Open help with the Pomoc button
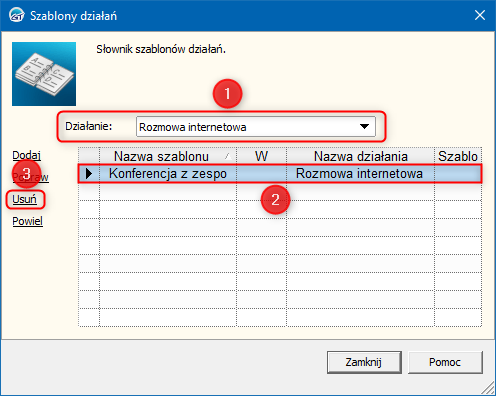 pos(445,362)
